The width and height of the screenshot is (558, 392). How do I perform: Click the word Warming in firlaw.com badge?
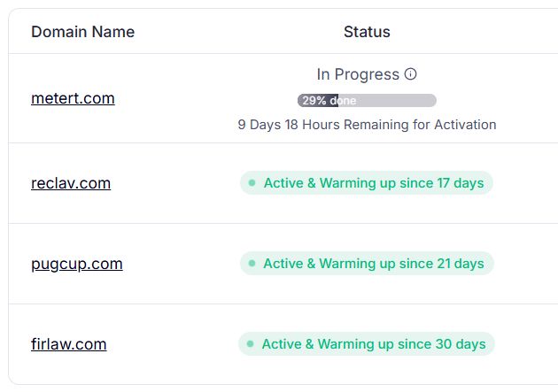coord(345,344)
